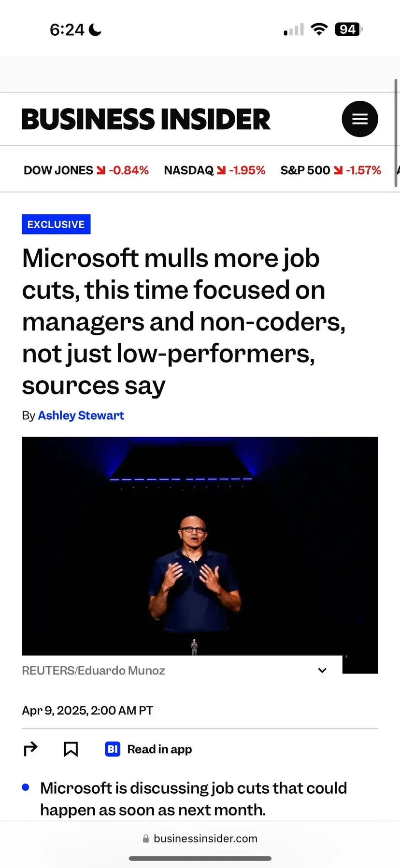
Task: Bookmark this article
Action: tap(71, 749)
